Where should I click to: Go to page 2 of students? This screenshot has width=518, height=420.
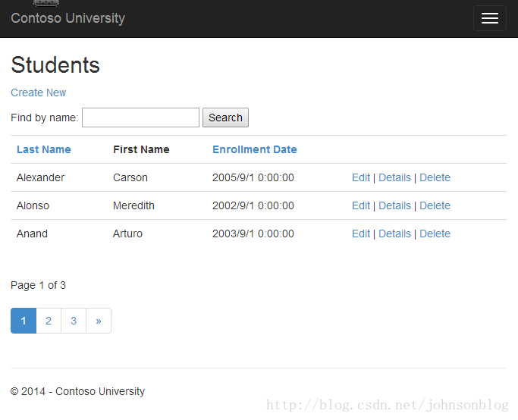[49, 321]
